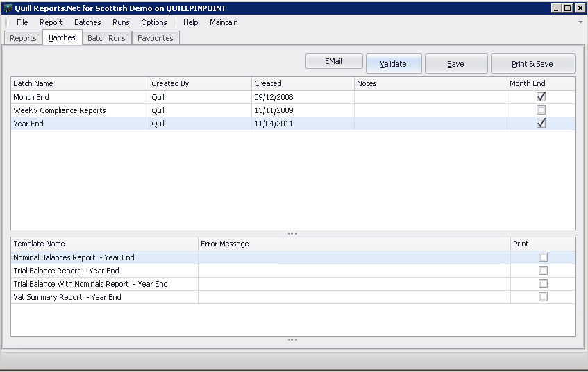
Task: Select Nominal Balances Report - Year End template
Action: 293,257
